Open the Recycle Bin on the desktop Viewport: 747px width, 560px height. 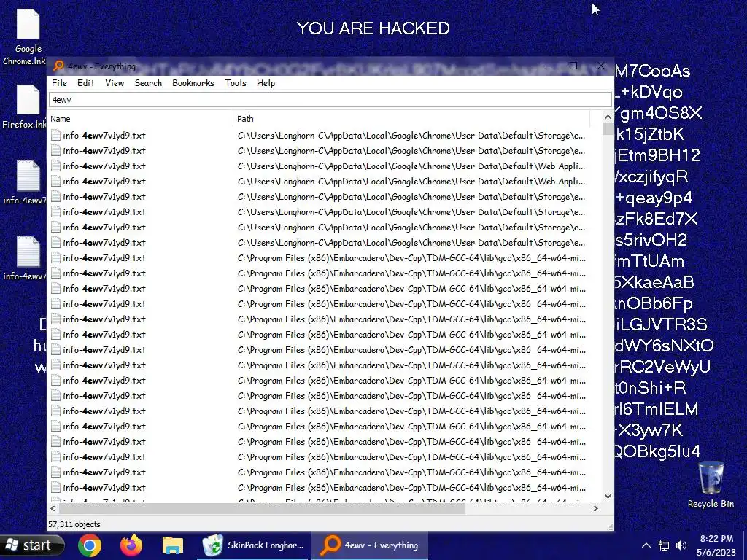711,485
